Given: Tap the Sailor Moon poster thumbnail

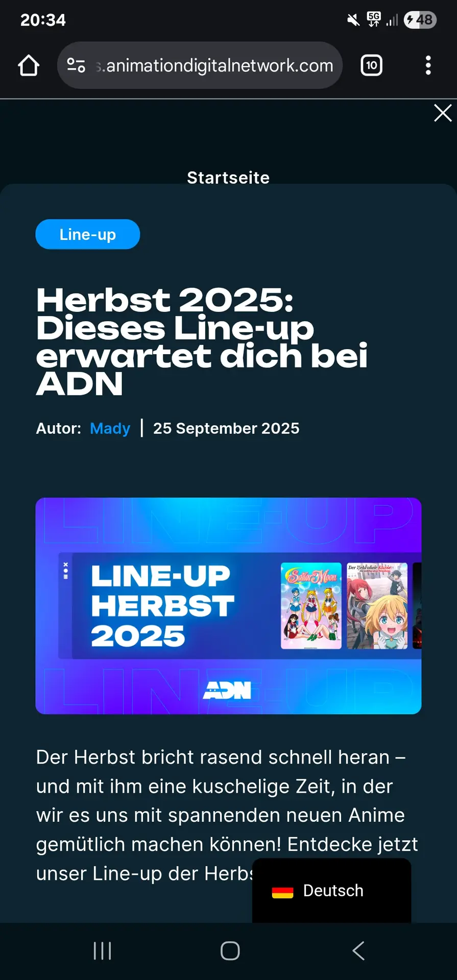Looking at the screenshot, I should tap(311, 606).
